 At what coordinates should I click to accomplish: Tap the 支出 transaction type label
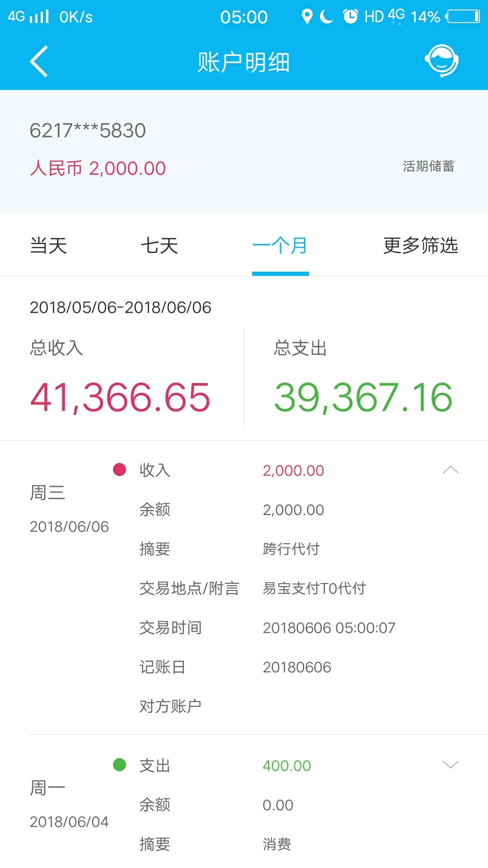155,766
